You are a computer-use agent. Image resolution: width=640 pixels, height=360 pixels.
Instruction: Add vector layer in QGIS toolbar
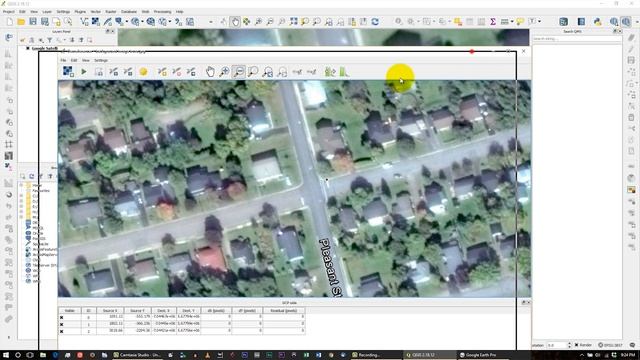point(84,22)
